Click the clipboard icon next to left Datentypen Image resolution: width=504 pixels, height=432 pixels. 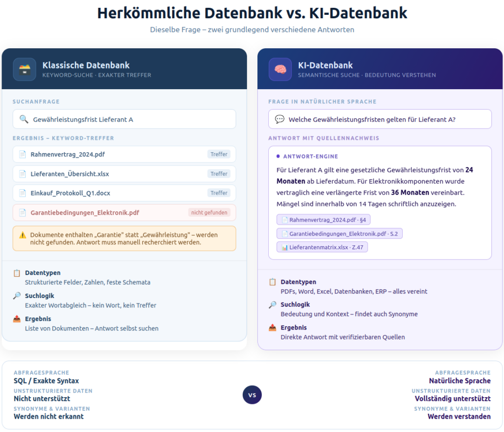(x=17, y=273)
